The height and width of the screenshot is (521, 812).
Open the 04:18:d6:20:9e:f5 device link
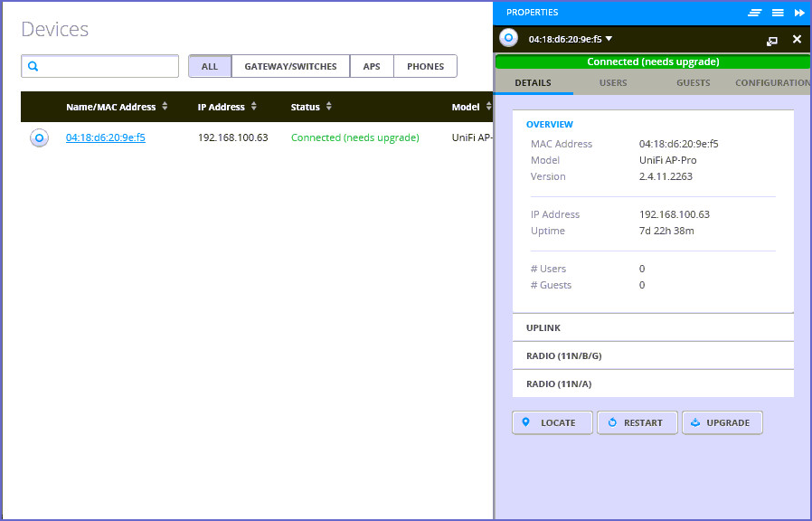pos(106,138)
